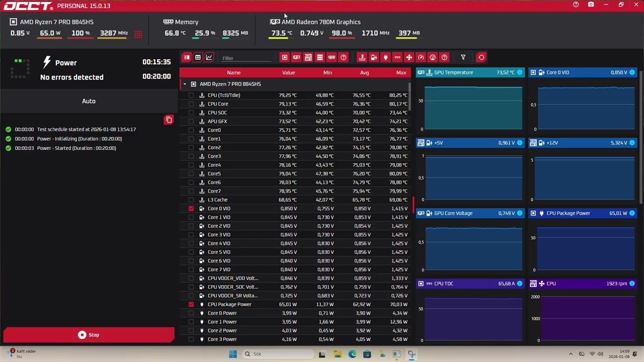Toggle the current sensor type filter

397,57
